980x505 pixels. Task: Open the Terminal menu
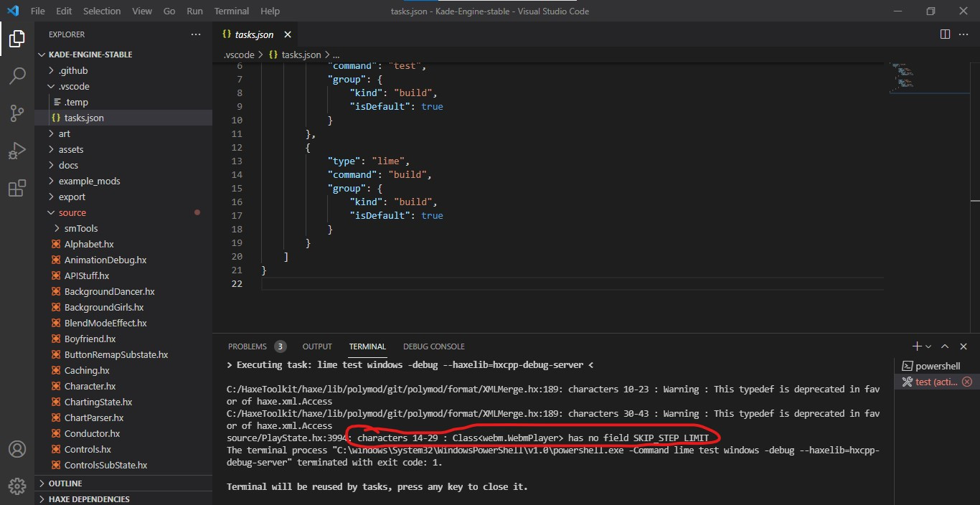(231, 11)
